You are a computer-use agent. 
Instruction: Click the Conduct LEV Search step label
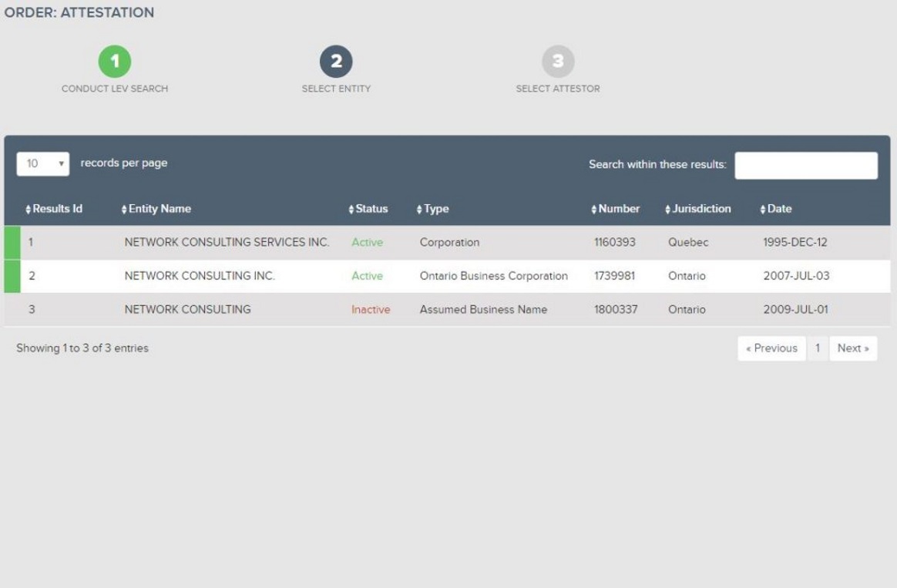[114, 89]
